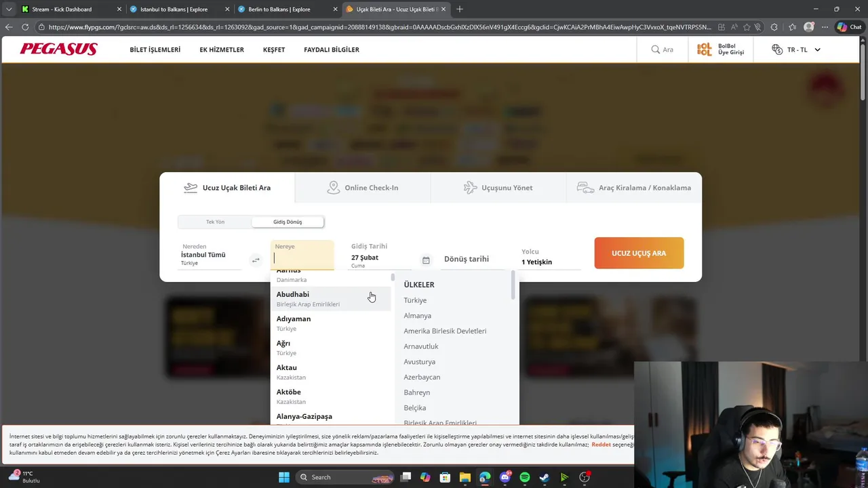Click the Reddet cookie link
This screenshot has width=868, height=488.
pyautogui.click(x=601, y=445)
